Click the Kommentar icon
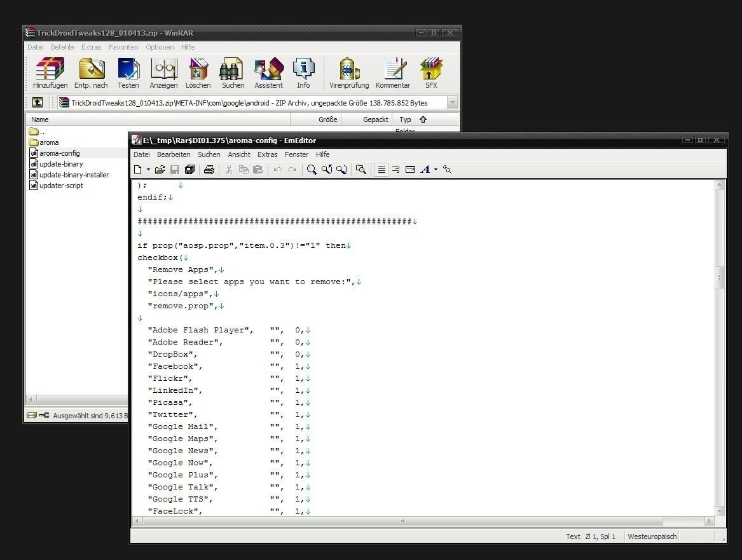 [393, 73]
